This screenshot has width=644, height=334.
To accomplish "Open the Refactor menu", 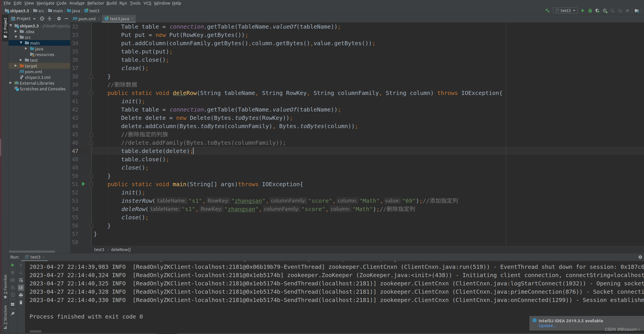I will pos(95,3).
